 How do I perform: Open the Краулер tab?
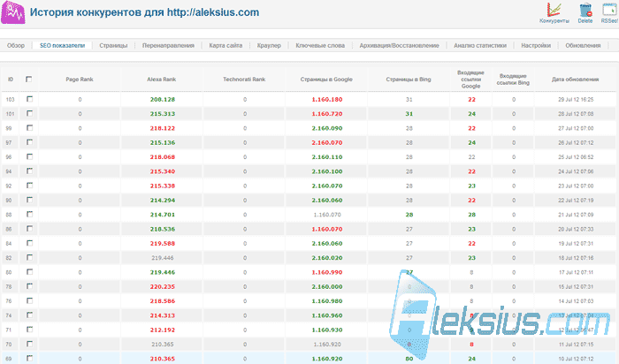pos(269,45)
